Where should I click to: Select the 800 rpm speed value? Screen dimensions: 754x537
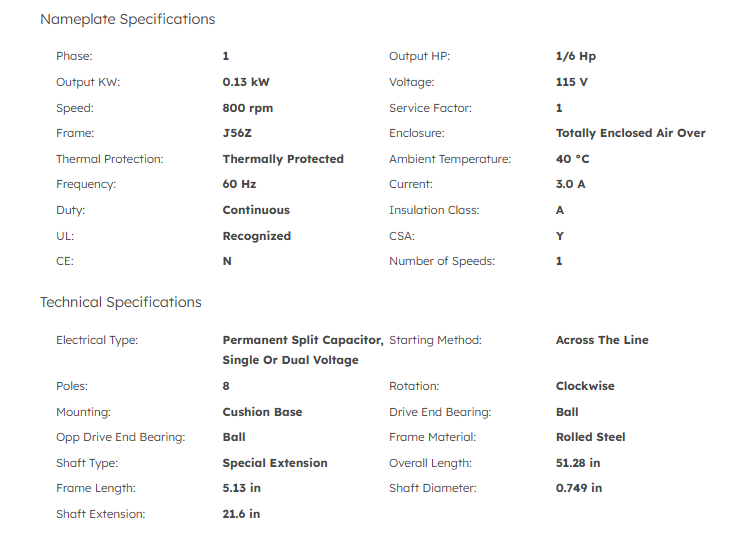coord(247,108)
